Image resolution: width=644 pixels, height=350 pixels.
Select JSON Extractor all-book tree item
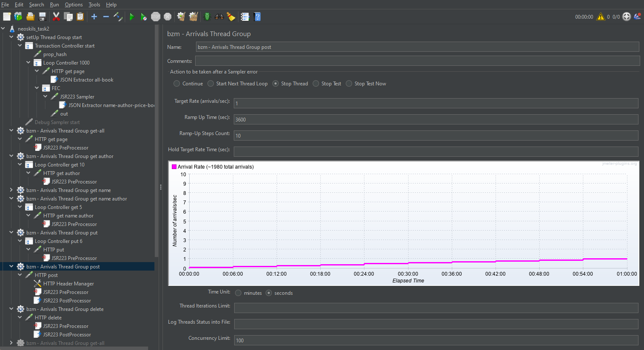(x=87, y=80)
